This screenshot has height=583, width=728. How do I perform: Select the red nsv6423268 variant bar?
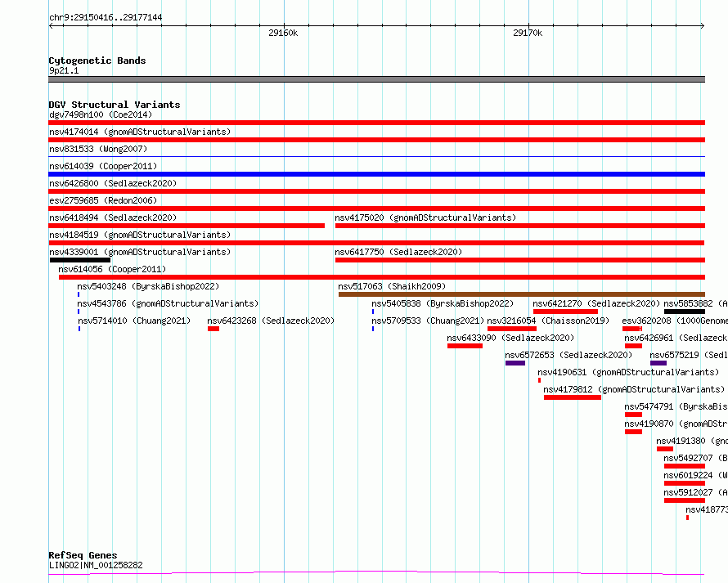[213, 329]
